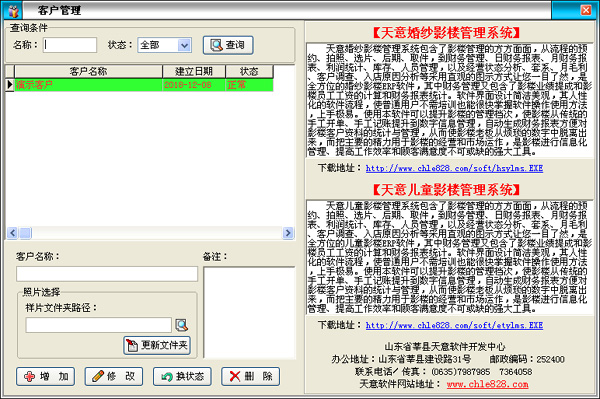Image resolution: width=600 pixels, height=399 pixels.
Task: Click the horizontal scrollbar left arrow
Action: pos(12,233)
